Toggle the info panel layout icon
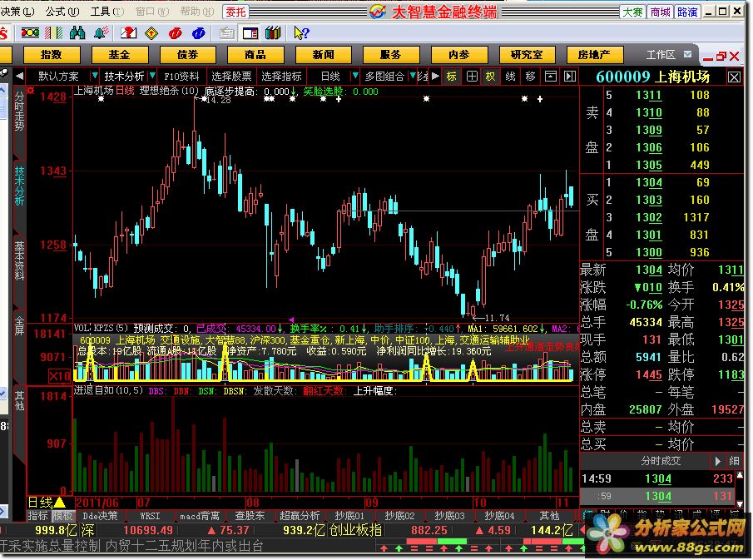Screen dimensions: 753x560 [x=250, y=32]
